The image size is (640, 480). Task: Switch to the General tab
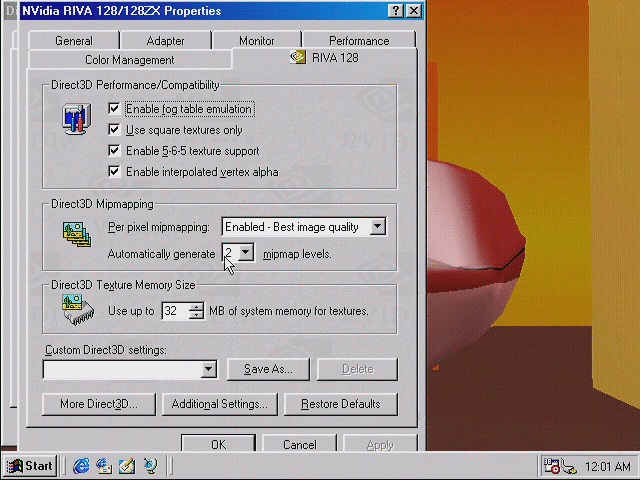point(74,41)
